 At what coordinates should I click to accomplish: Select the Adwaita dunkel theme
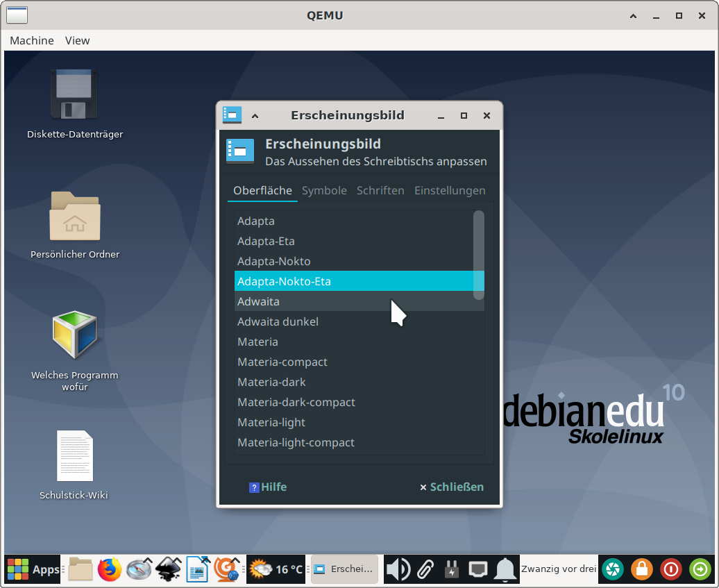pos(278,322)
